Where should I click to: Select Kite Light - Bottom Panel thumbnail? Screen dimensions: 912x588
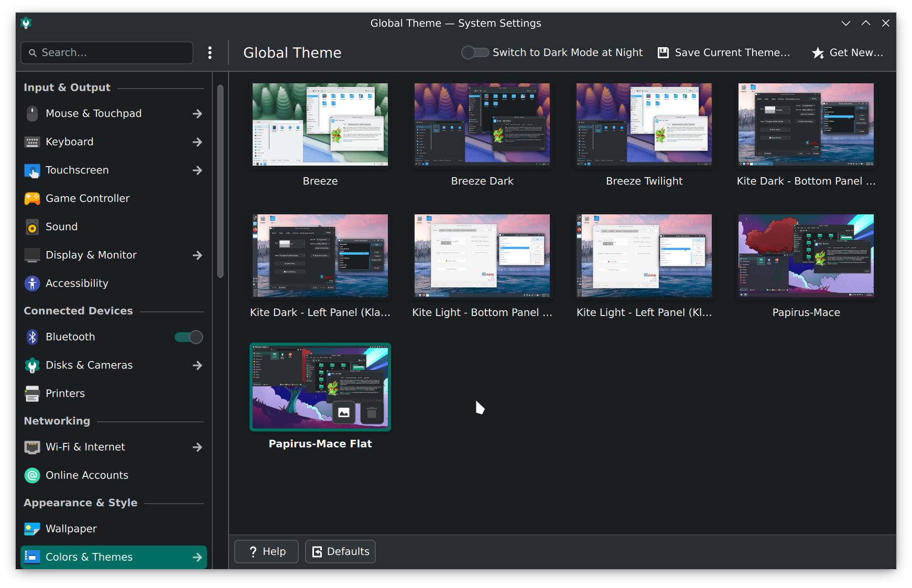click(482, 256)
